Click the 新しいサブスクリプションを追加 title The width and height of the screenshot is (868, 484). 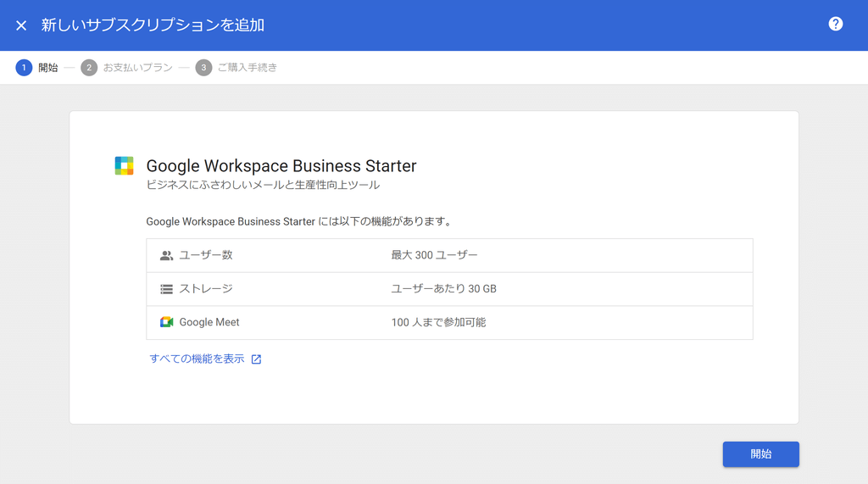(x=153, y=25)
